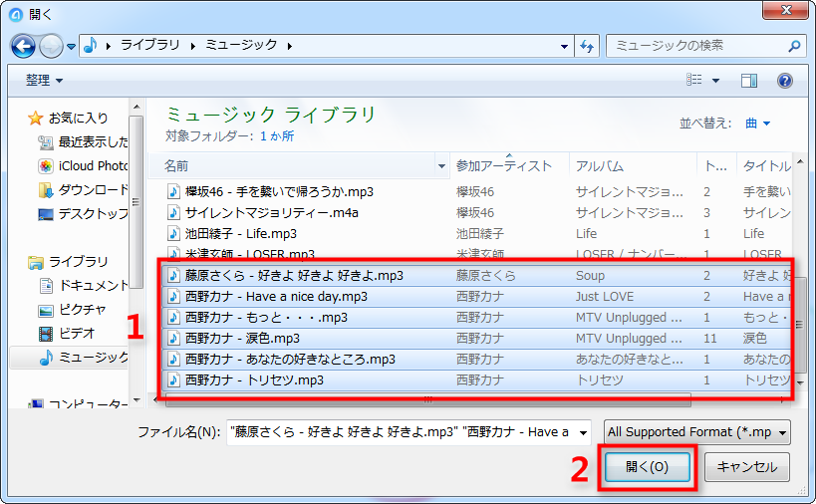816x504 pixels.
Task: Expand the address bar history dropdown
Action: pyautogui.click(x=564, y=46)
